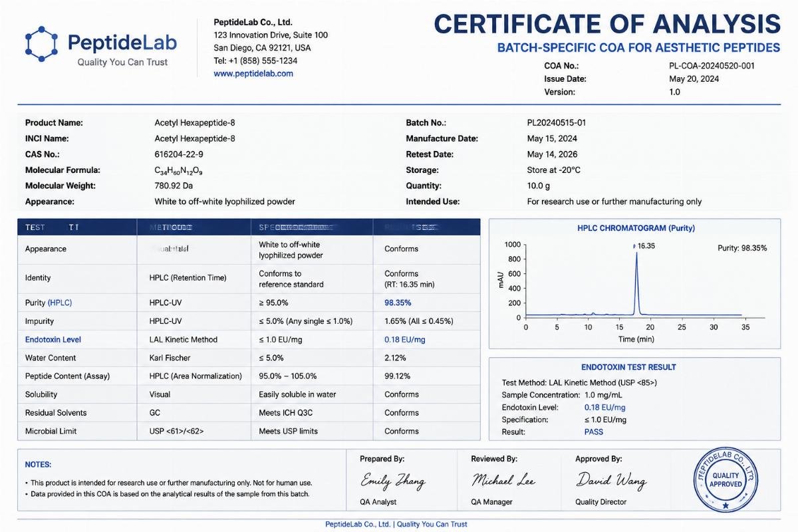This screenshot has height=532, width=798.
Task: Select 0.18 EU/mg in Endotoxin Test Result panel
Action: pos(605,407)
